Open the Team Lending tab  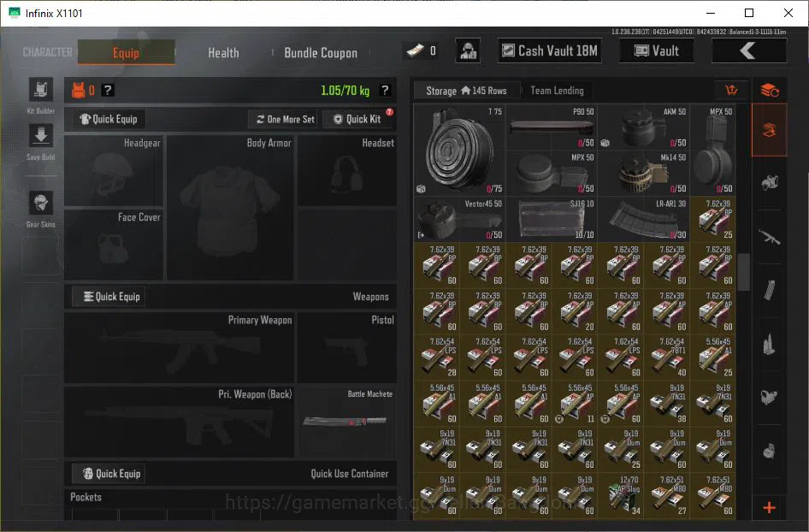(x=558, y=91)
